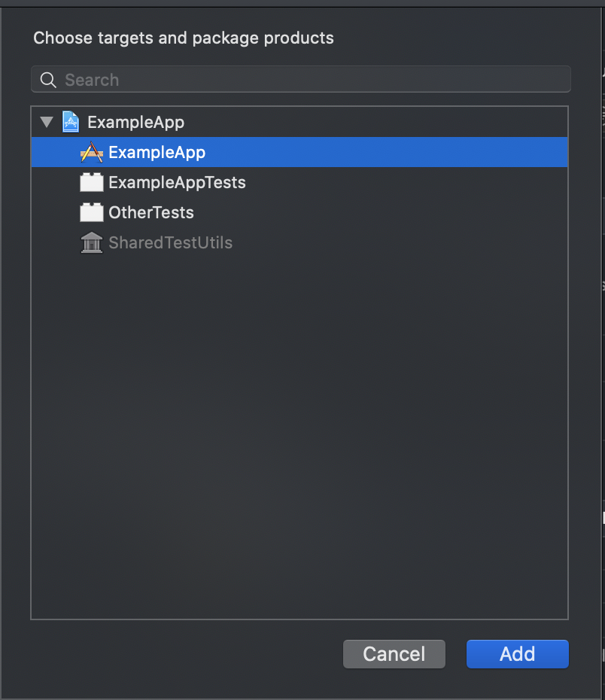Image resolution: width=605 pixels, height=700 pixels.
Task: Click the ExampleApp project document icon
Action: 70,121
